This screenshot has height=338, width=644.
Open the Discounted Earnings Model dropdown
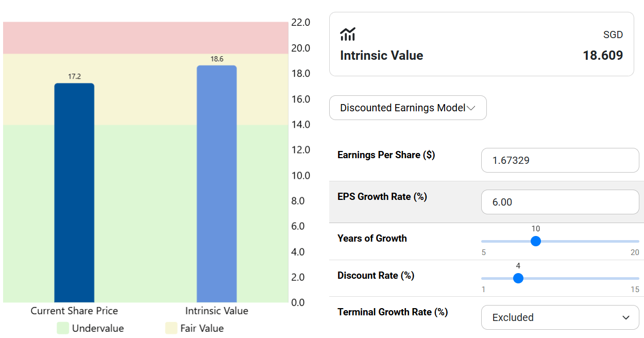click(x=402, y=108)
